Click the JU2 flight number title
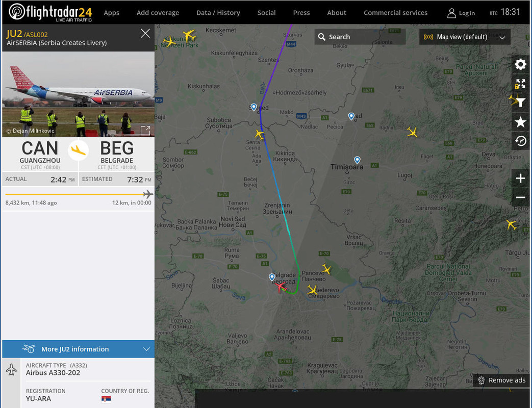Viewport: 532px width, 408px height. (x=14, y=34)
